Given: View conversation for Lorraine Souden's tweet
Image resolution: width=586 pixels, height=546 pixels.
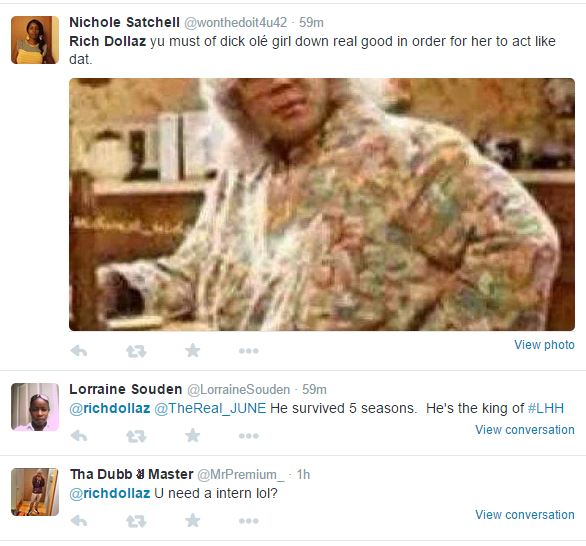Looking at the screenshot, I should (x=525, y=430).
